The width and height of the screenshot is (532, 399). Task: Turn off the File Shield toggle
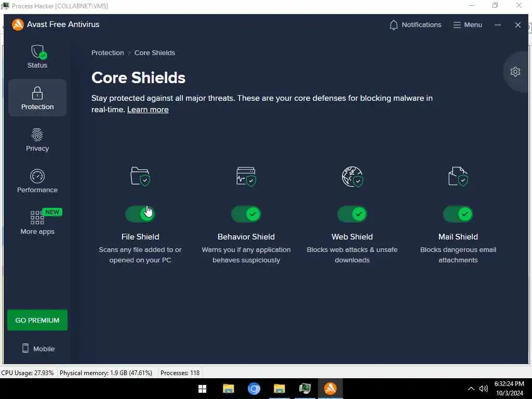click(x=140, y=214)
